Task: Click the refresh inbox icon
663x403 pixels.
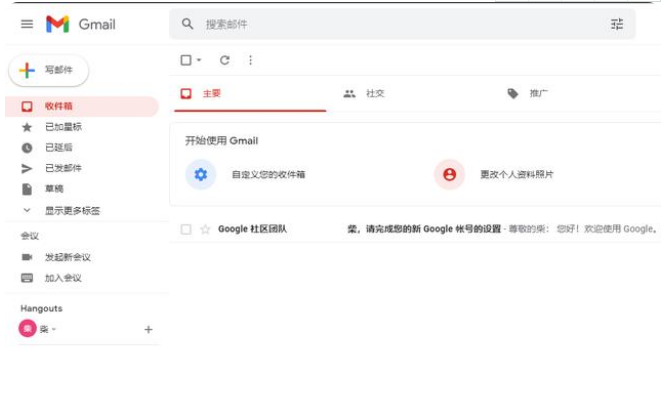Action: click(224, 60)
